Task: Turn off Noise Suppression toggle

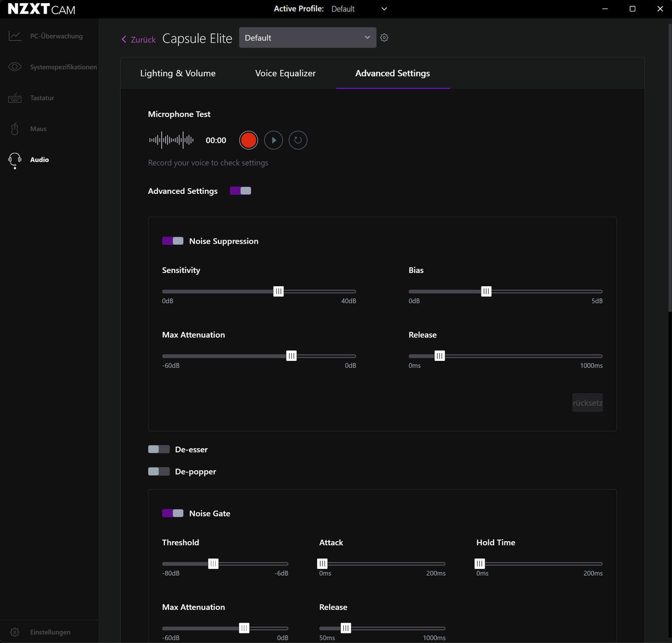Action: 173,241
